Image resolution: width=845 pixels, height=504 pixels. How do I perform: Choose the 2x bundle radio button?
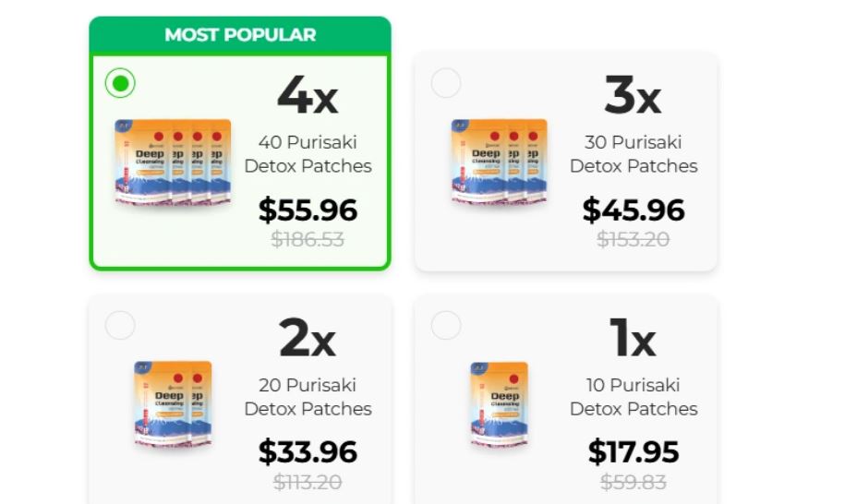[120, 325]
